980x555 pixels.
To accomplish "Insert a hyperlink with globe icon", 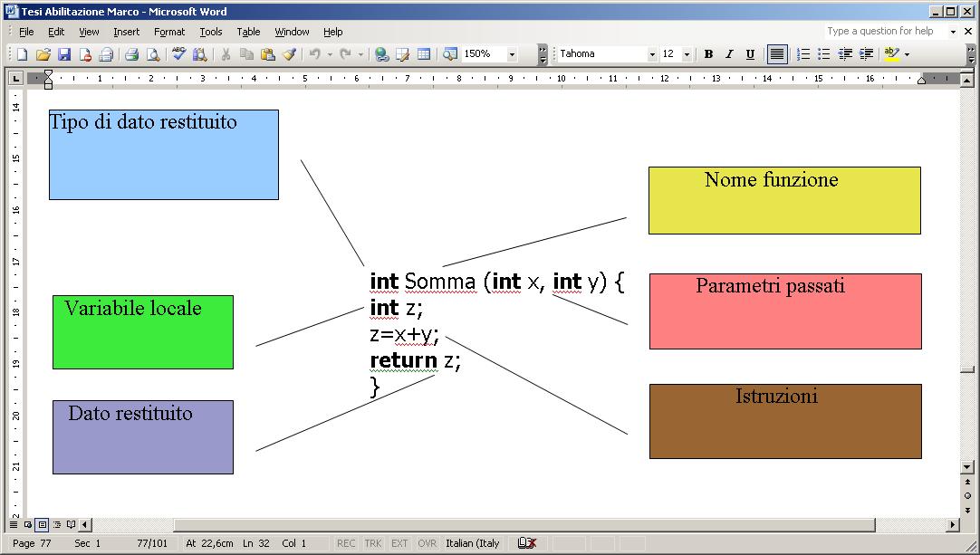I will (382, 54).
